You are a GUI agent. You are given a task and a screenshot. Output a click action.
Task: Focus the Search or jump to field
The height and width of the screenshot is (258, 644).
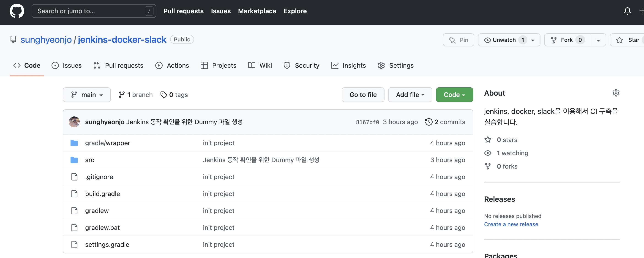click(90, 11)
